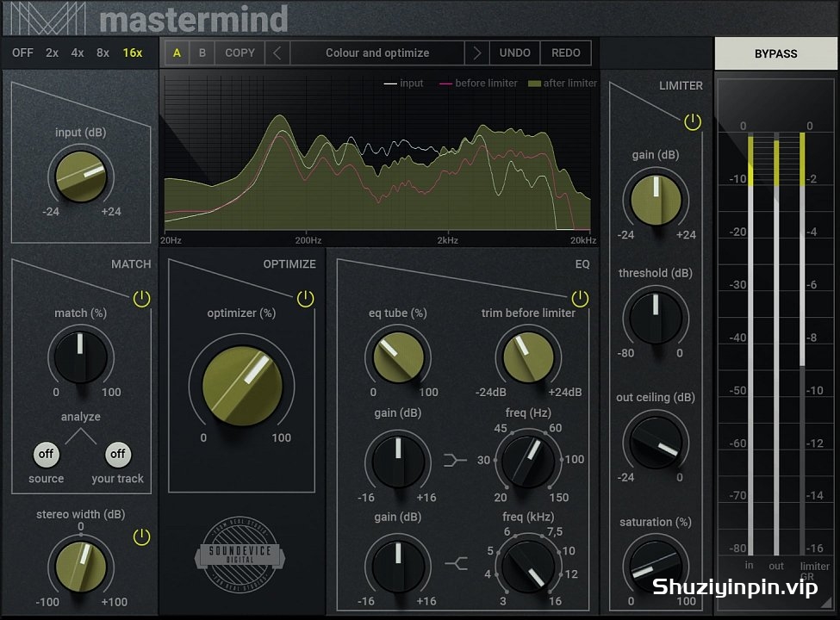
Task: Toggle analyze source off button
Action: coord(46,454)
